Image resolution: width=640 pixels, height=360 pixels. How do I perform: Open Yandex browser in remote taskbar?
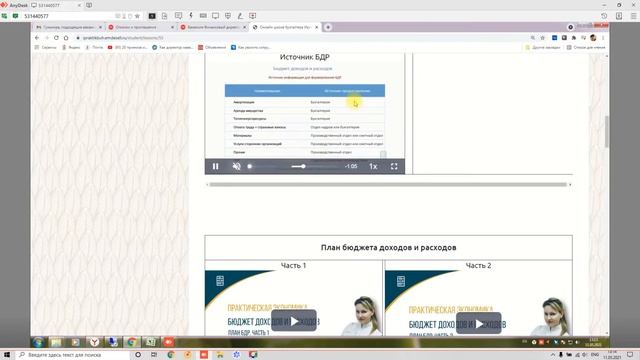pyautogui.click(x=94, y=342)
